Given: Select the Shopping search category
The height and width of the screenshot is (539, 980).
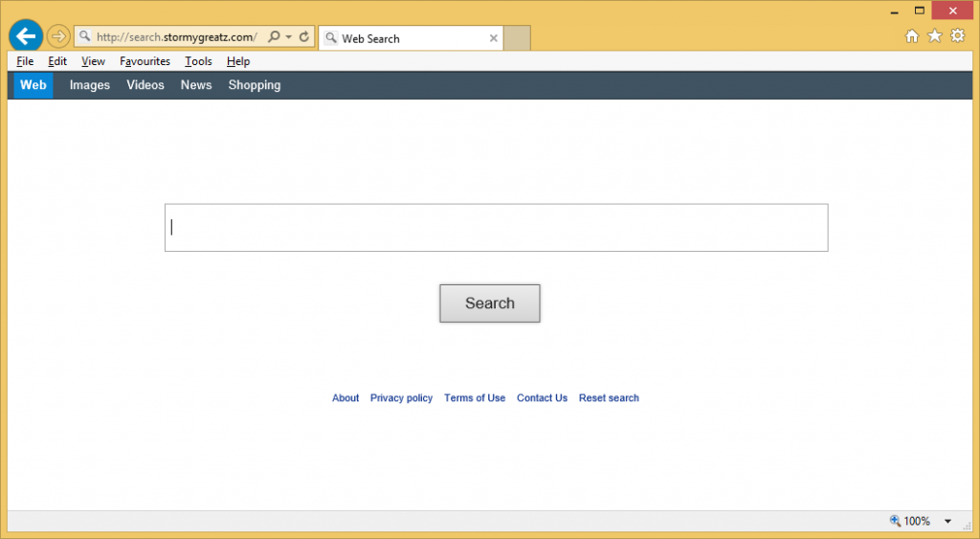Looking at the screenshot, I should point(255,85).
